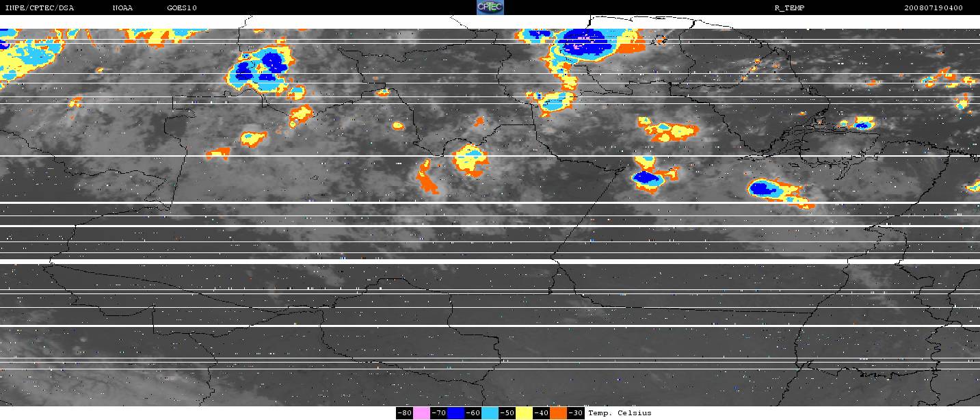Click the GOES10 satellite label
Screen dimensions: 980x420
pyautogui.click(x=181, y=8)
